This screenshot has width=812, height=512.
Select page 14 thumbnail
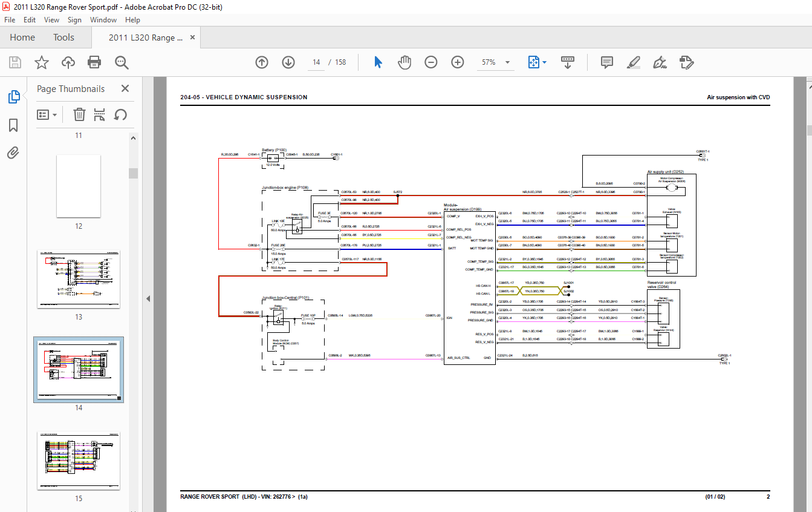coord(79,370)
